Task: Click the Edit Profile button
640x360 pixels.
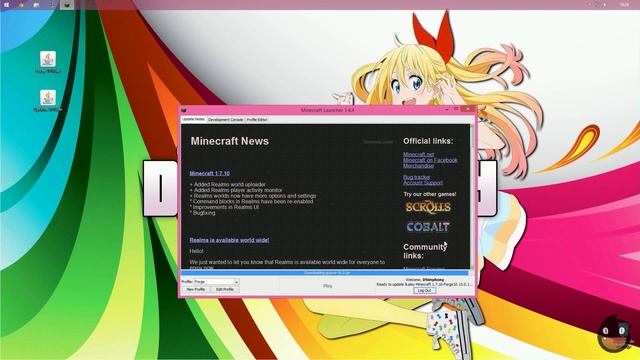Action: (x=224, y=289)
